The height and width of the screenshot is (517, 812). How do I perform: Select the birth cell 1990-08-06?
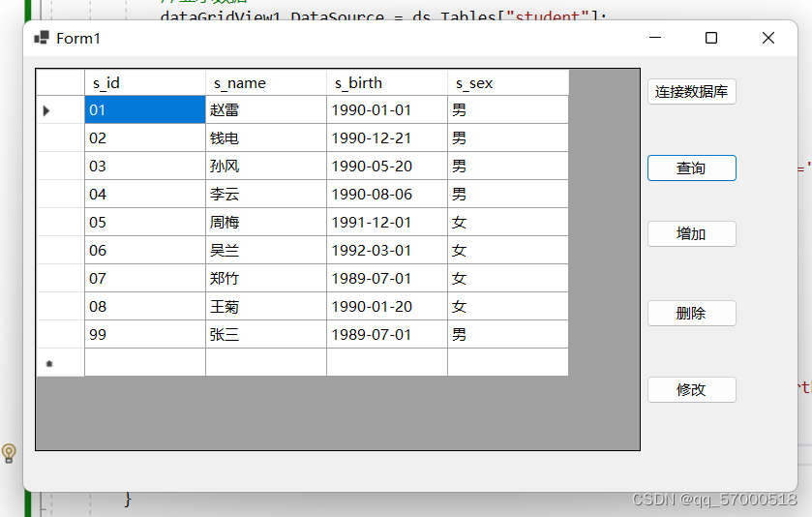pyautogui.click(x=387, y=194)
